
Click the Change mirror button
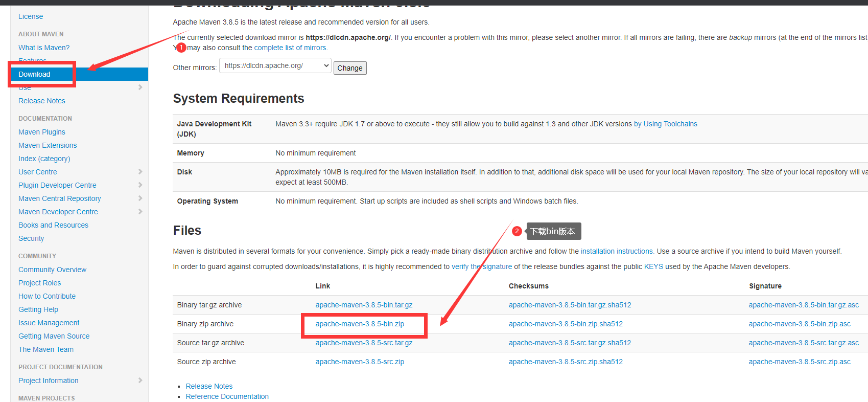point(350,68)
